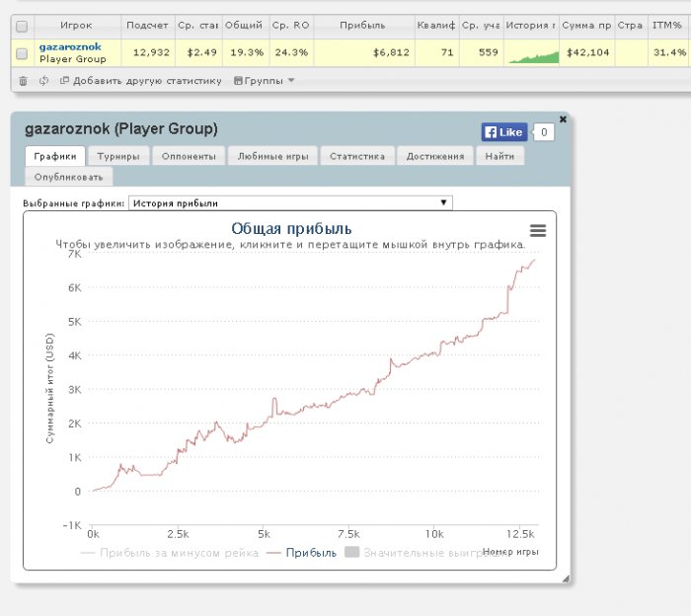Check the gazaroznok row checkbox

pyautogui.click(x=22, y=53)
